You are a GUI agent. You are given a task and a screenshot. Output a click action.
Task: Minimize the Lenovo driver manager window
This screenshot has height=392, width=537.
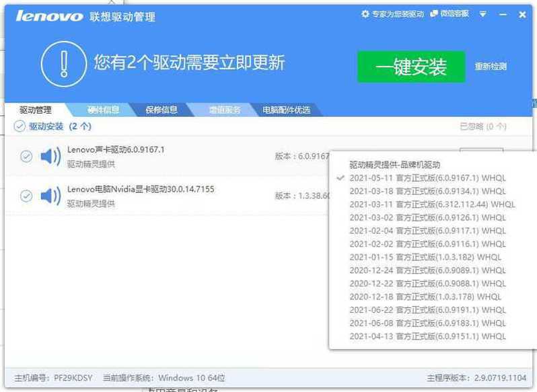pyautogui.click(x=503, y=14)
